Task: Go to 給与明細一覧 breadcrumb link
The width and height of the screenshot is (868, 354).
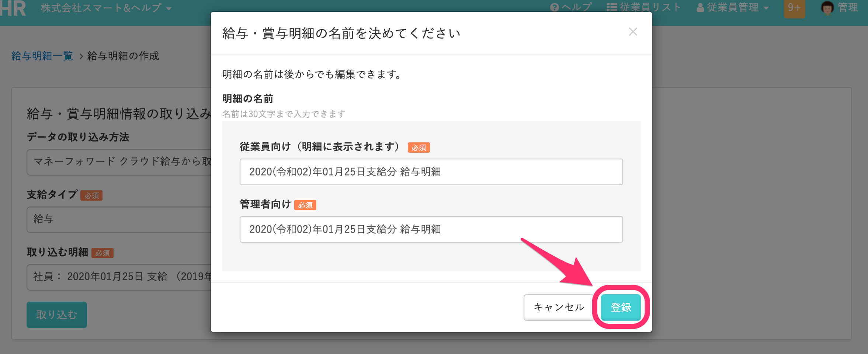Action: (42, 56)
